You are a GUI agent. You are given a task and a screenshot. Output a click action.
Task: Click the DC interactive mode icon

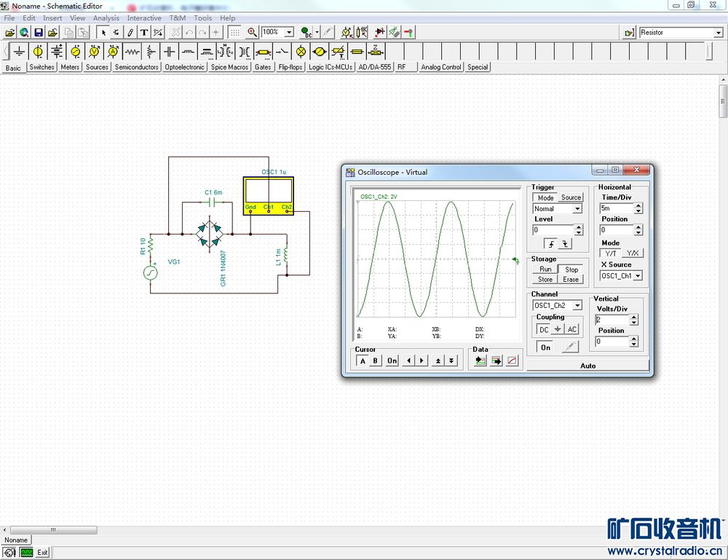pos(306,32)
